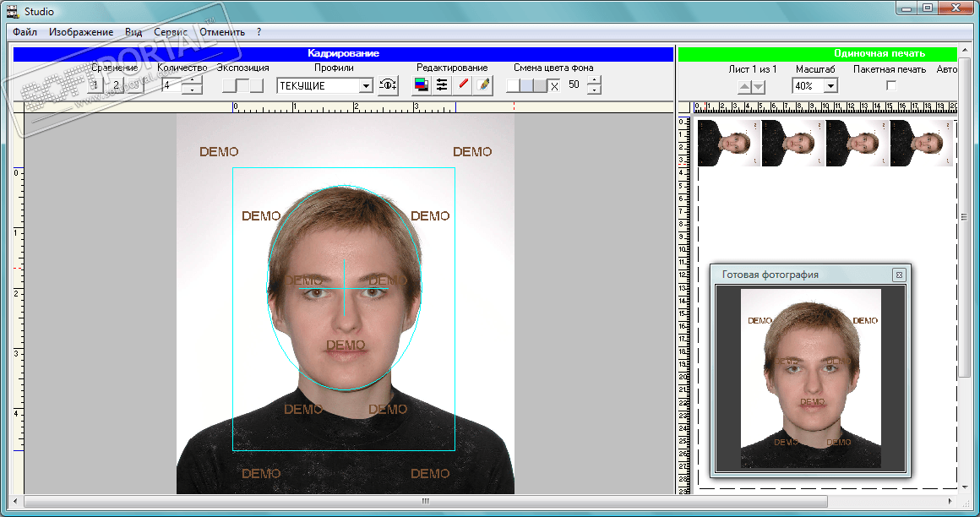
Task: Open the adjustment sliders icon under Редактирование
Action: click(441, 85)
